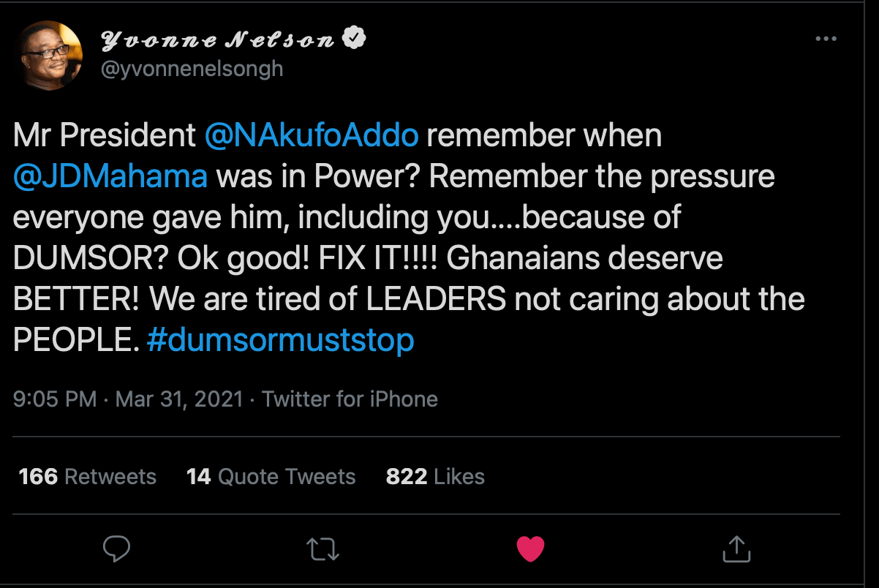View the 14 Quote Tweets list
The width and height of the screenshot is (879, 588).
271,477
